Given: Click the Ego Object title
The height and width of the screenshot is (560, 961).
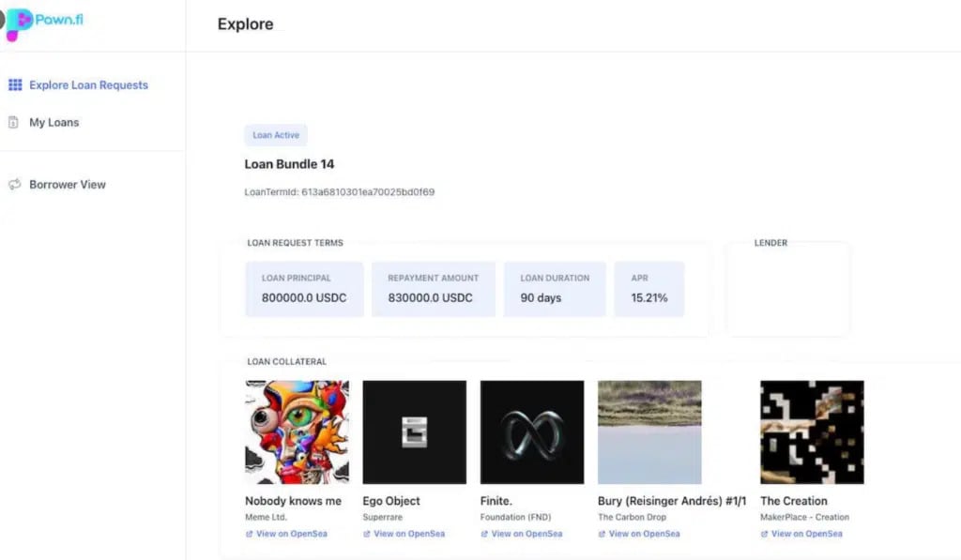Looking at the screenshot, I should click(x=391, y=501).
